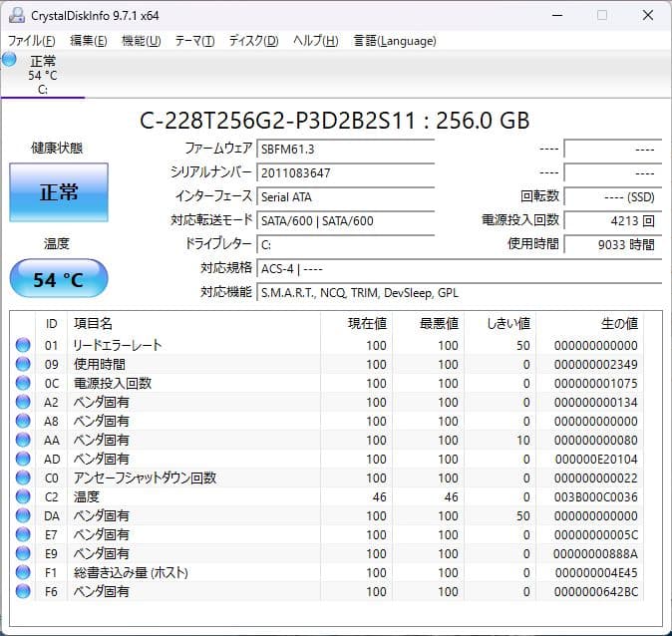
Task: Click the serial number field 2011083647
Action: tap(345, 173)
